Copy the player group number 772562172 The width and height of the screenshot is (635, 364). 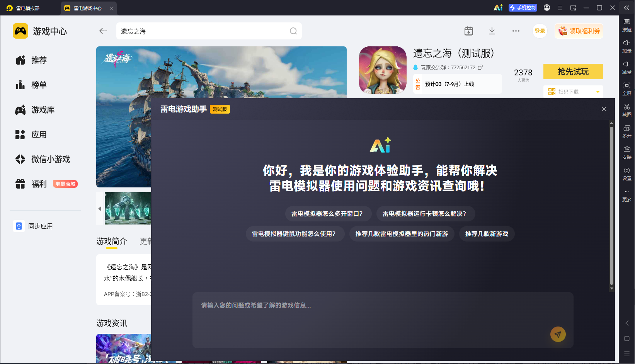pos(480,67)
